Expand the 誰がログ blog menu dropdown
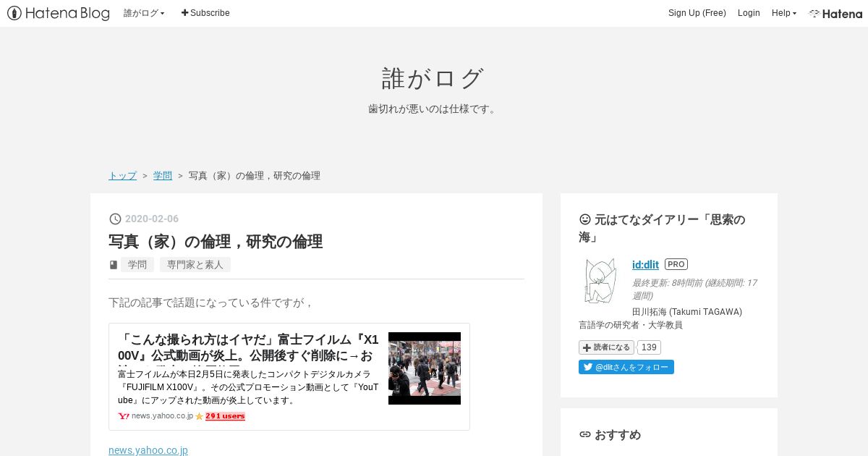Screen dimensions: 868x456 (144, 13)
